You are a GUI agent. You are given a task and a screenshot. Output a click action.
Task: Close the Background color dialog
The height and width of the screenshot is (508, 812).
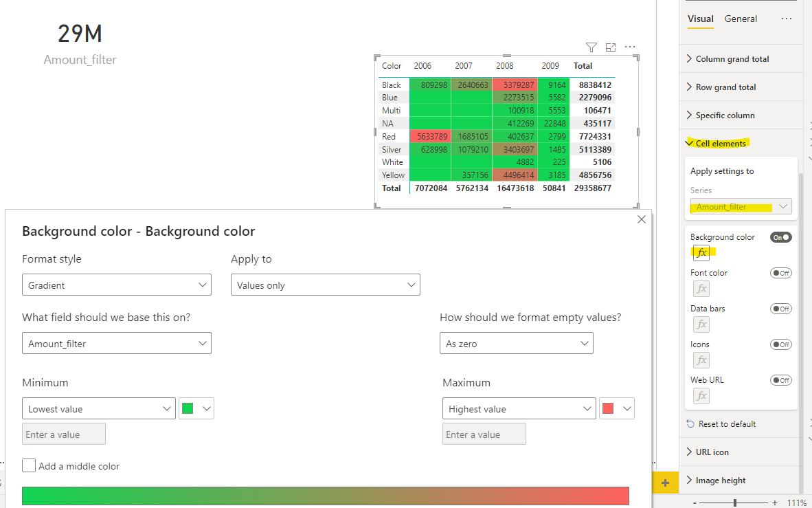click(x=641, y=219)
